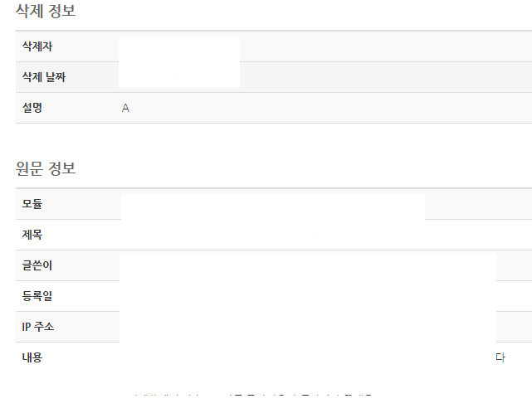
Task: Click the 설명 row label
Action: pos(32,108)
